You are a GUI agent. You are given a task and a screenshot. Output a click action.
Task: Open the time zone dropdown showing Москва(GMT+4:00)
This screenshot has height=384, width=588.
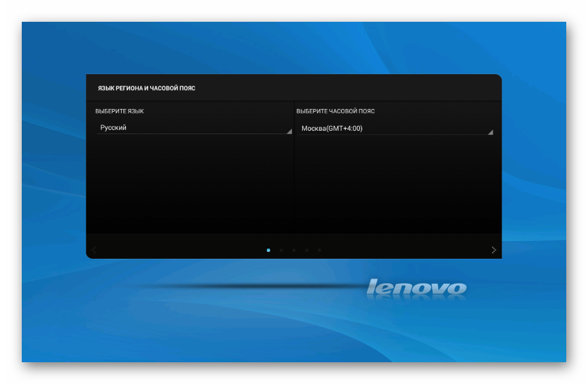[395, 128]
